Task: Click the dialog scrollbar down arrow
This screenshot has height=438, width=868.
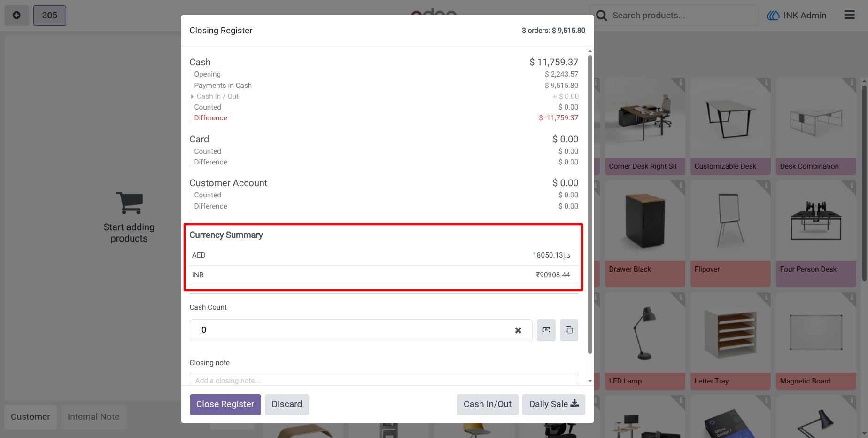Action: (590, 381)
